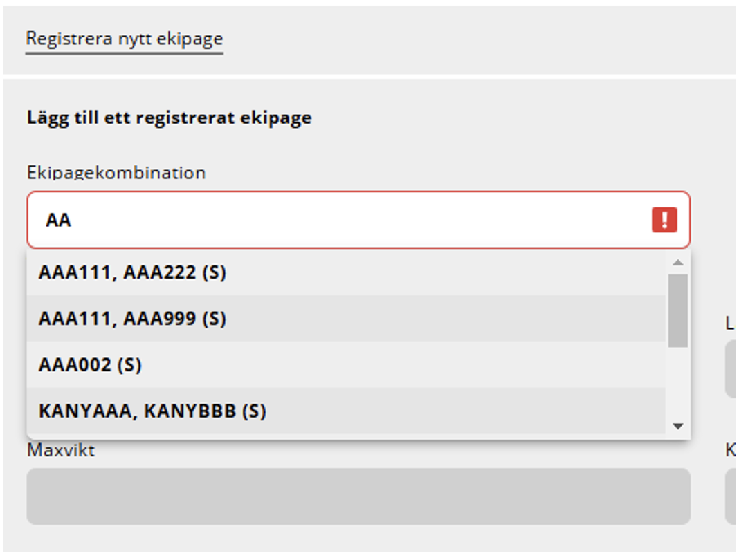Click the dropdown list scroll-down arrow
Screen dimensions: 739x560
coord(677,427)
